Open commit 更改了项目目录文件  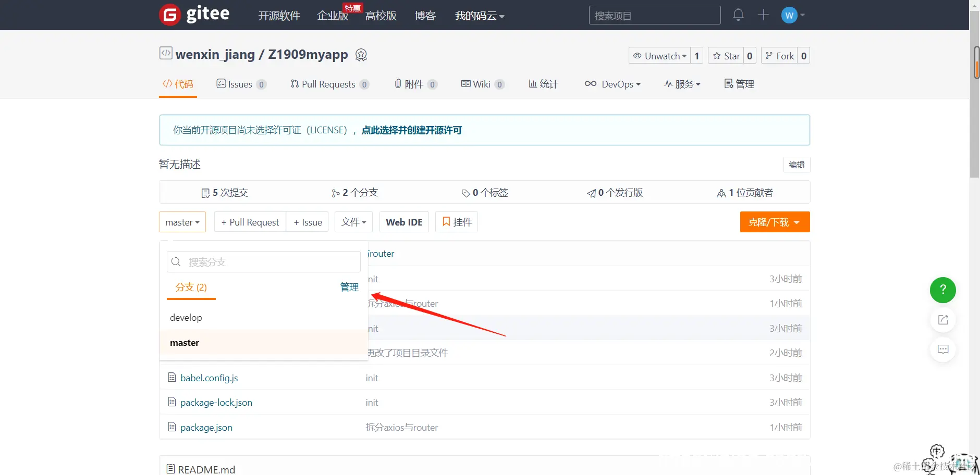point(408,353)
